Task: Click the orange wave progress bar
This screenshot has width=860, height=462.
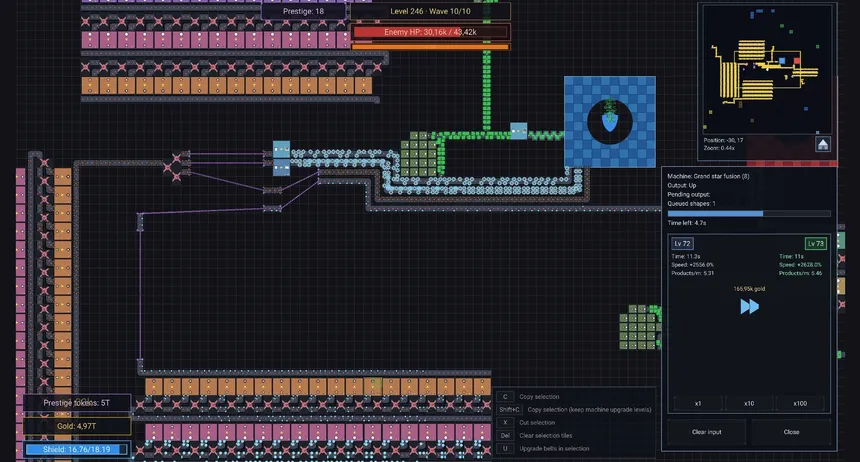Action: [x=430, y=47]
